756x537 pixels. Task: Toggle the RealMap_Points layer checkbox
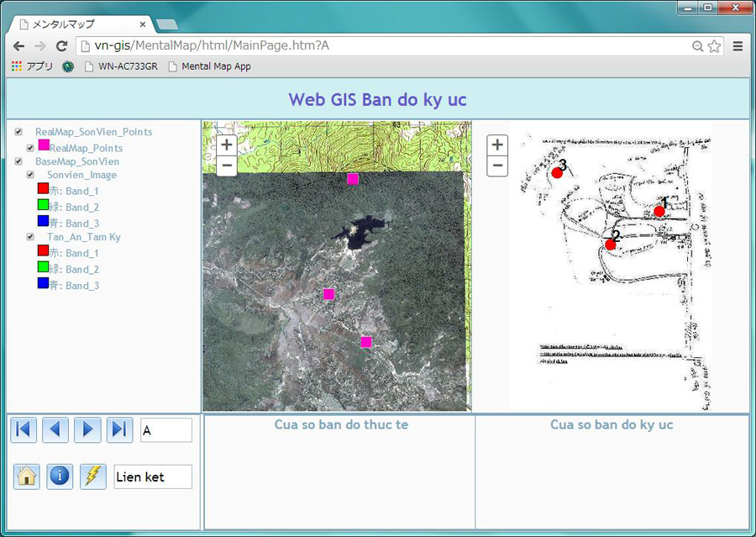(30, 148)
